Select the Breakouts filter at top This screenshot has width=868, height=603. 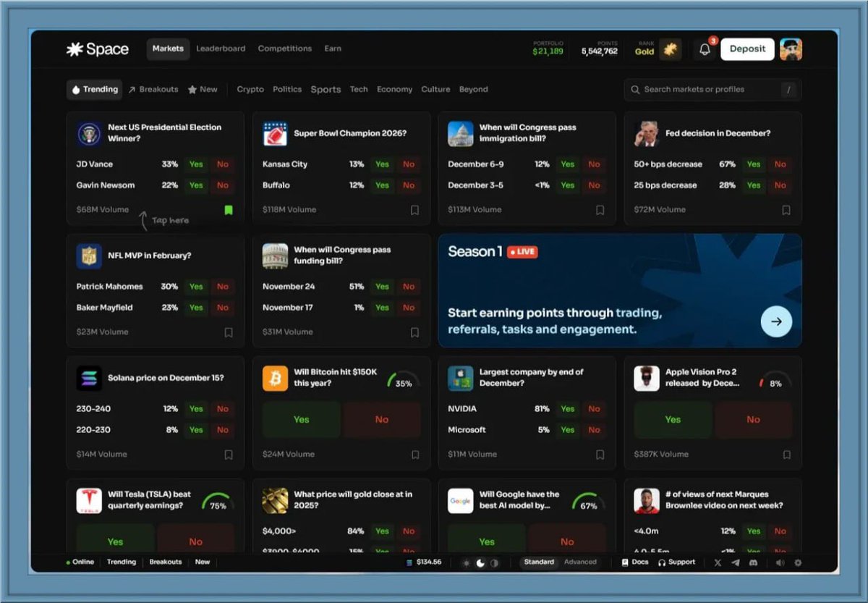pyautogui.click(x=153, y=90)
